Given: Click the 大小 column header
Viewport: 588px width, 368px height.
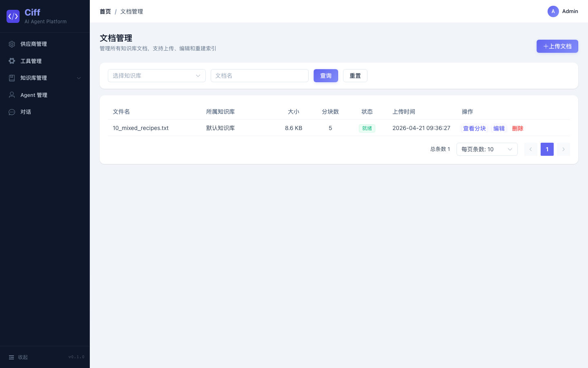Looking at the screenshot, I should (x=294, y=112).
